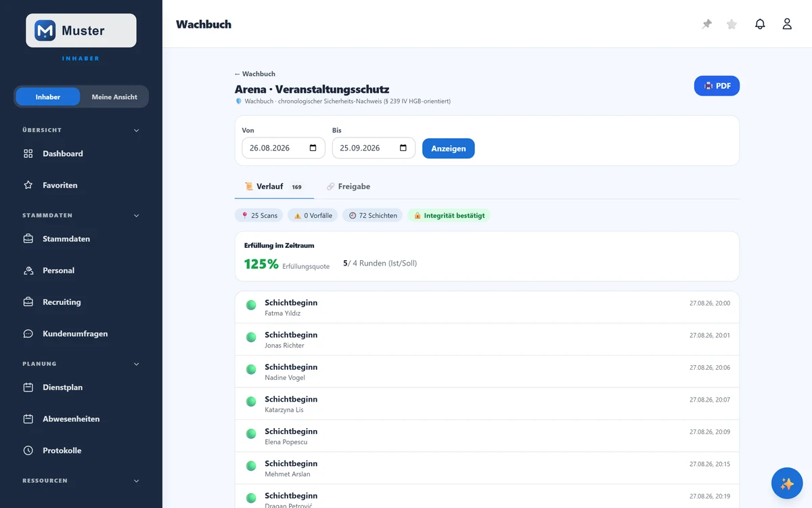
Task: Go back via Wachbuch link
Action: pyautogui.click(x=255, y=74)
